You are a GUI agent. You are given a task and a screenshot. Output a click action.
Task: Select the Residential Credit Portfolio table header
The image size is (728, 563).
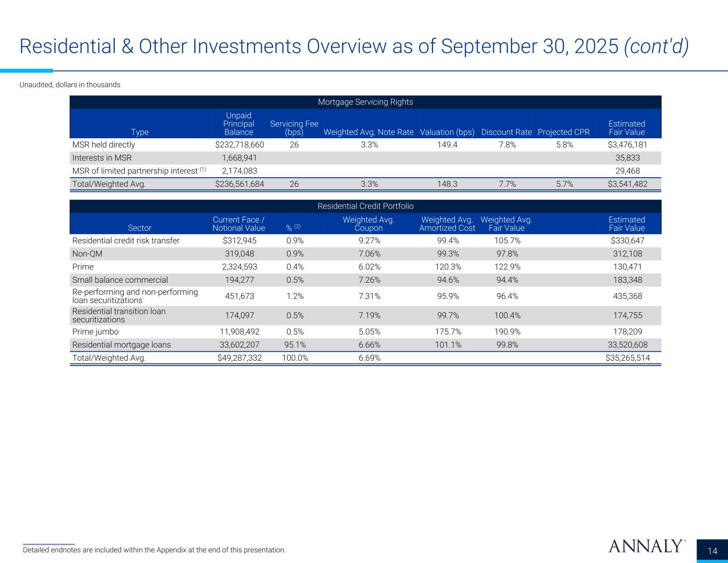365,206
